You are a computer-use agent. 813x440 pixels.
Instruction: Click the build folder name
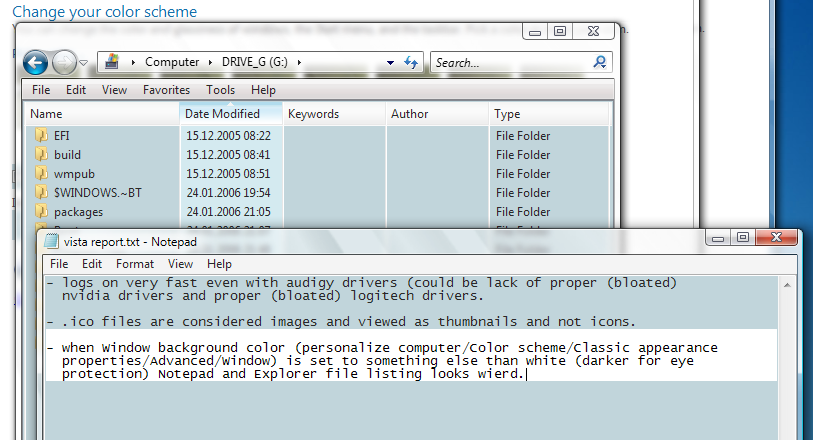coord(67,154)
